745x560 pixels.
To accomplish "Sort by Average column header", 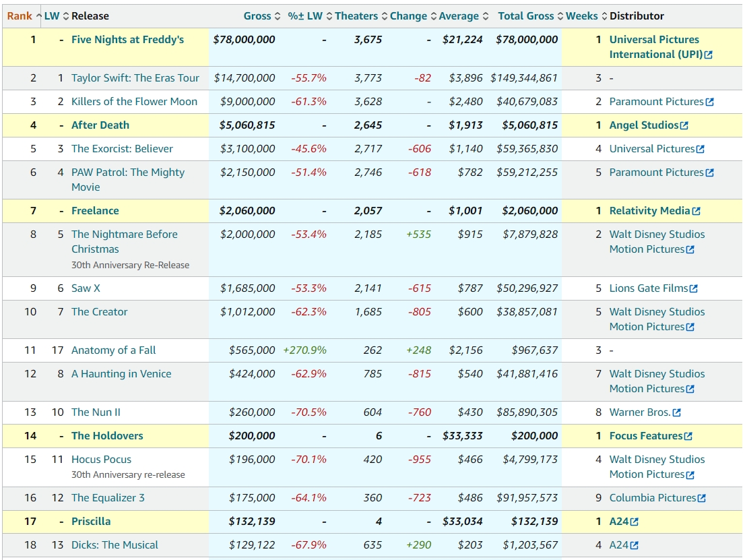I will [x=459, y=16].
